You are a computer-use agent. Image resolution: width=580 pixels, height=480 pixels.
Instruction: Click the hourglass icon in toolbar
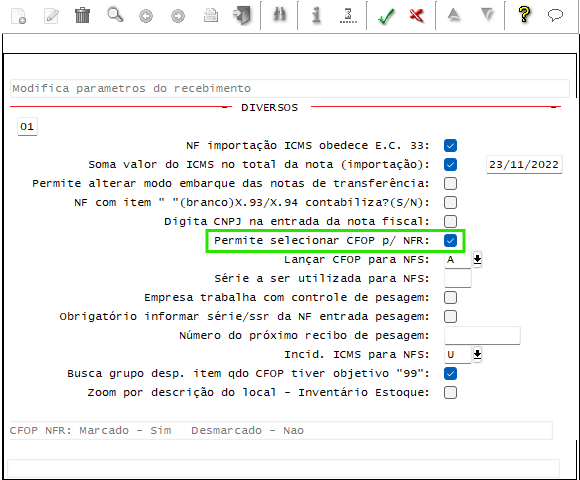pos(348,16)
